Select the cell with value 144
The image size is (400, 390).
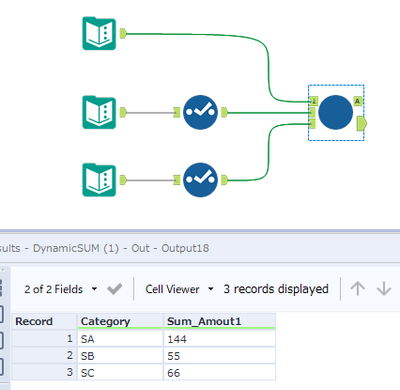[220, 339]
